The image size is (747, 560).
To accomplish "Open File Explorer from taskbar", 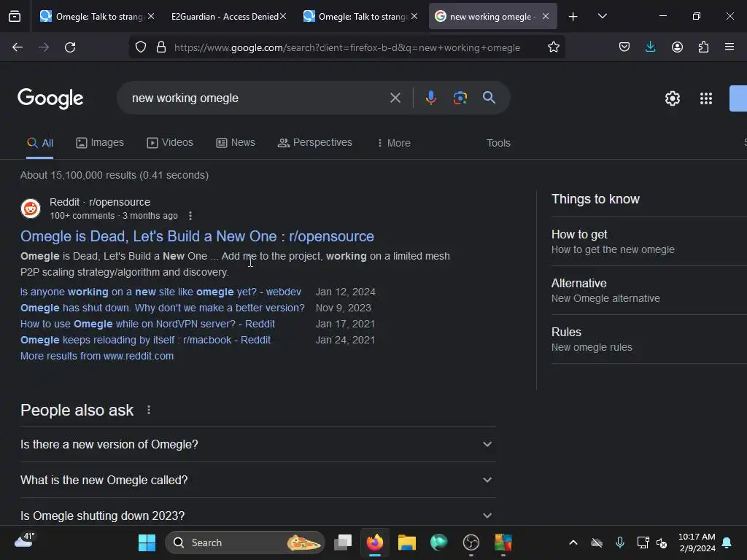I will point(407,542).
